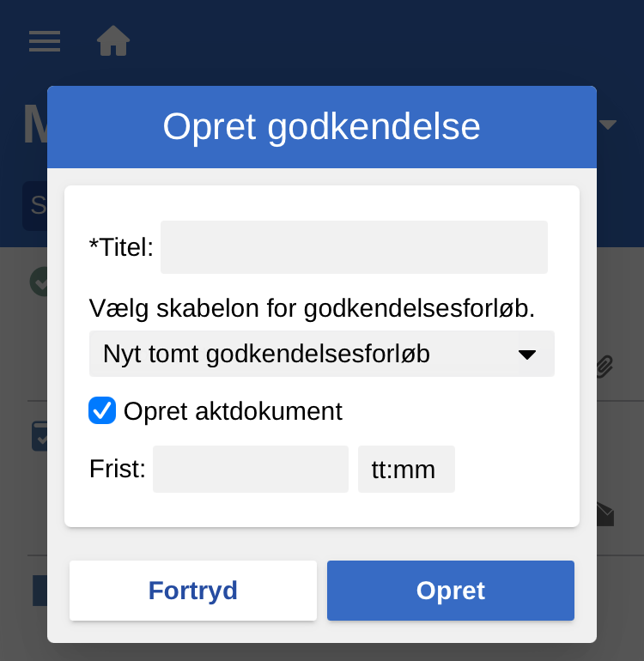
Task: Focus the Titel input field
Action: [x=354, y=247]
